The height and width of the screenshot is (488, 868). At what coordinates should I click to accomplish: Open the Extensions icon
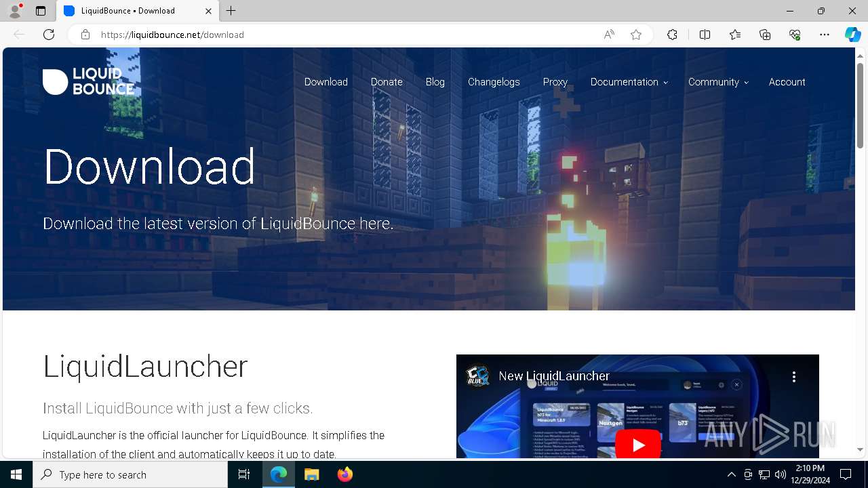click(x=672, y=35)
